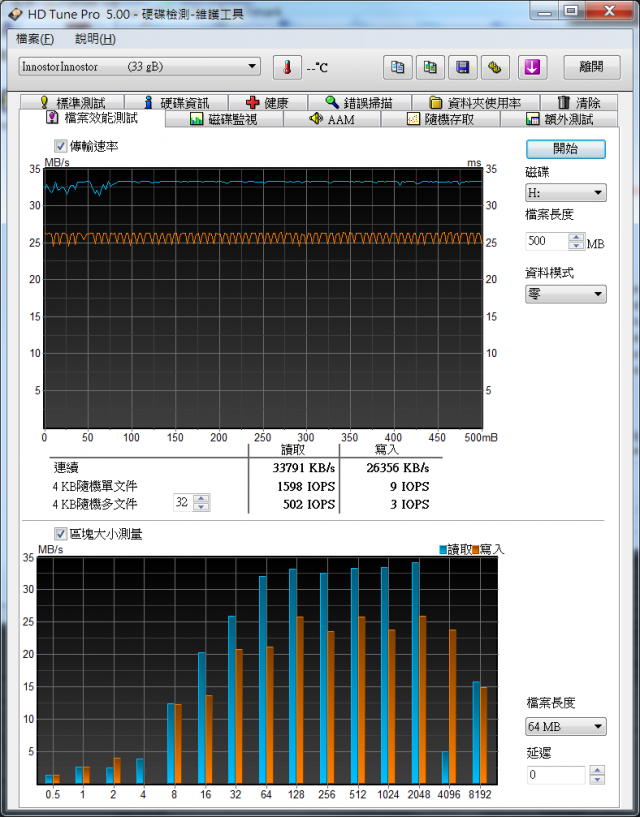Click the 延遲 delay value field

(557, 775)
